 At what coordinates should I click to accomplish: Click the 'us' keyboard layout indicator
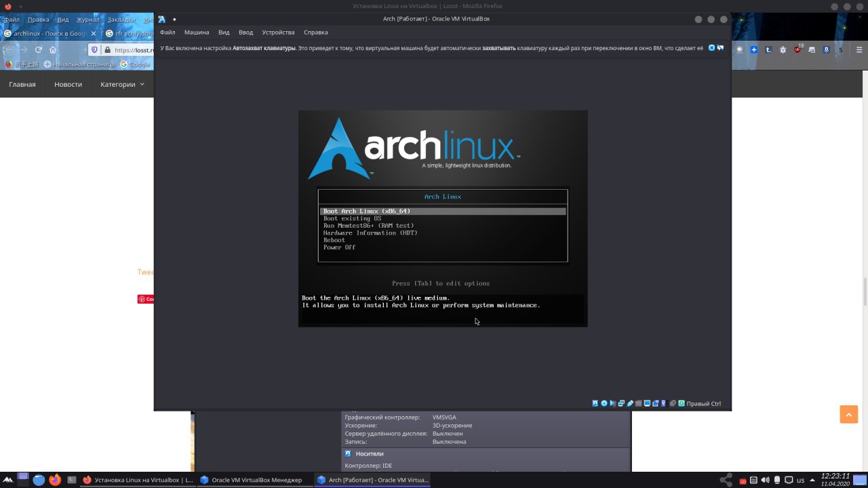click(x=801, y=480)
